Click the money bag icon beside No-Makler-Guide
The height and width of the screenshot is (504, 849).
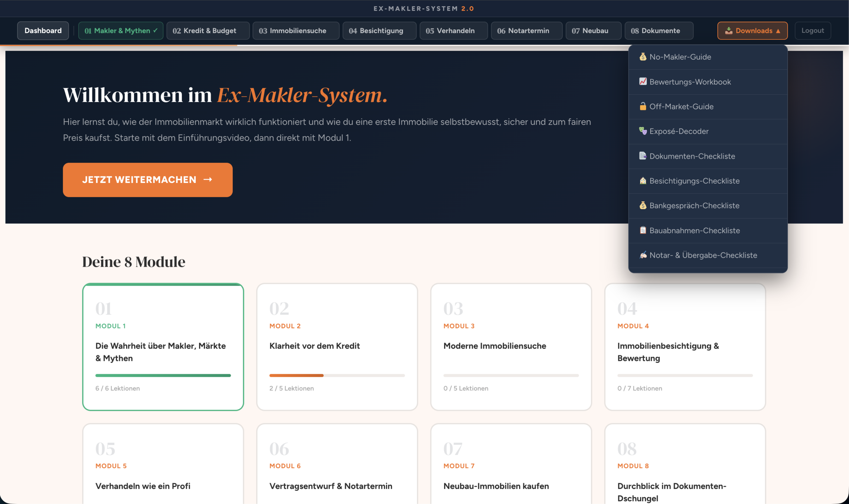tap(643, 57)
